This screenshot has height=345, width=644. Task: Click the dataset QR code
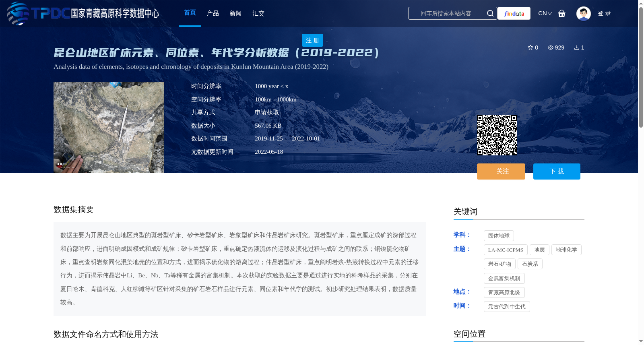coord(497,135)
